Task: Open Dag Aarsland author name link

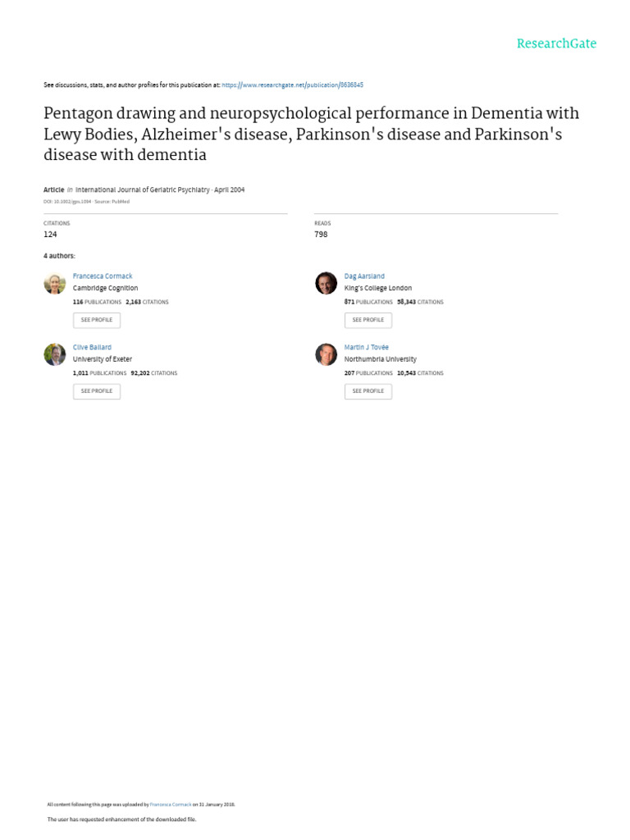Action: (364, 276)
